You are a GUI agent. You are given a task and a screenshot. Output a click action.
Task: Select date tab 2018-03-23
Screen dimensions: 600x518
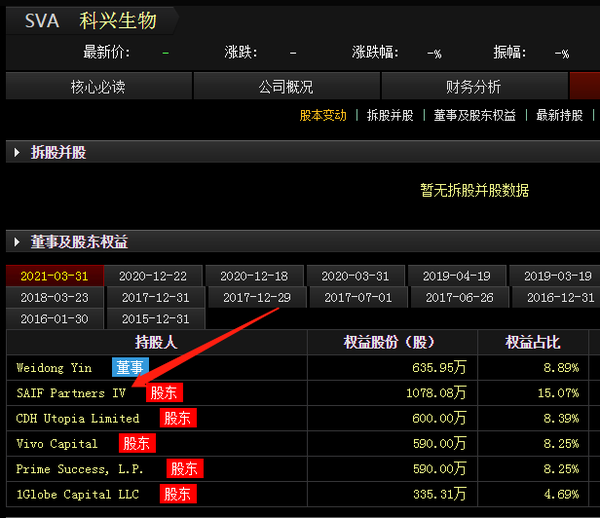point(54,297)
